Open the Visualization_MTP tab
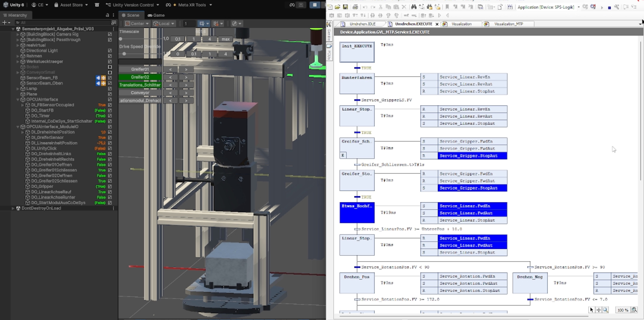The image size is (644, 320). tap(508, 24)
